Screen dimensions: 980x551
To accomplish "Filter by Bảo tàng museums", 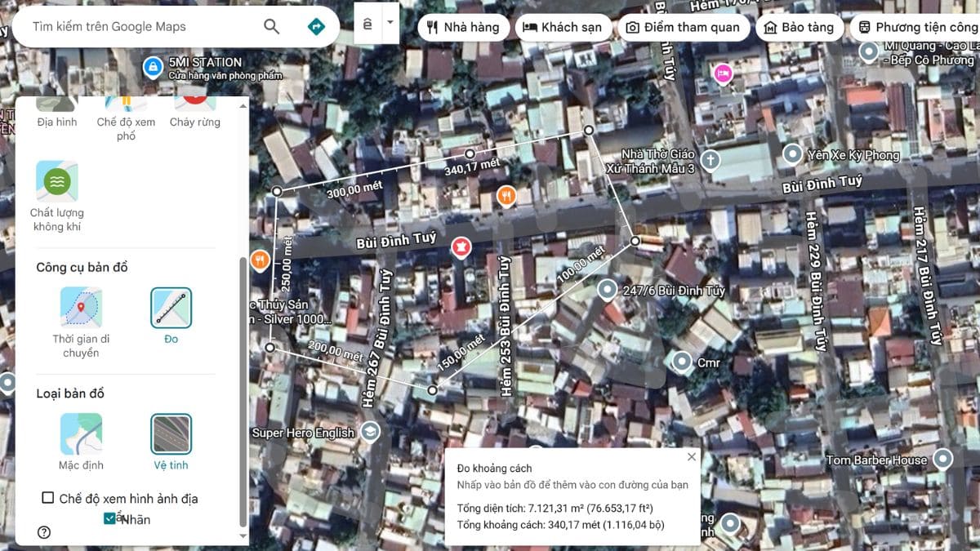I will pos(799,27).
